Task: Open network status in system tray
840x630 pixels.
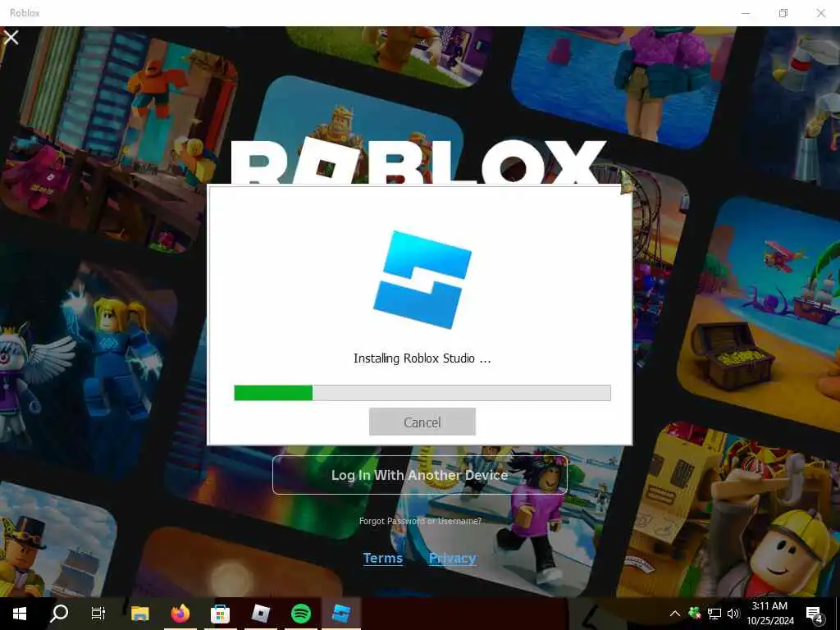Action: click(x=714, y=614)
